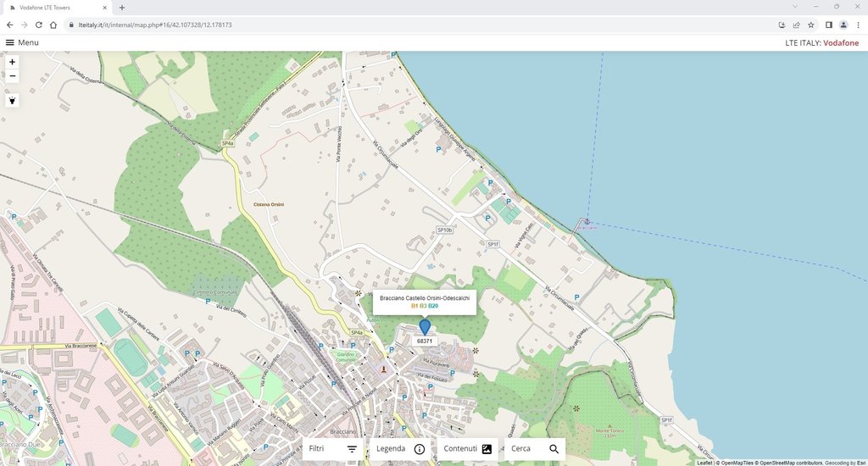868x466 pixels.
Task: Open a new browser tab
Action: (x=122, y=8)
